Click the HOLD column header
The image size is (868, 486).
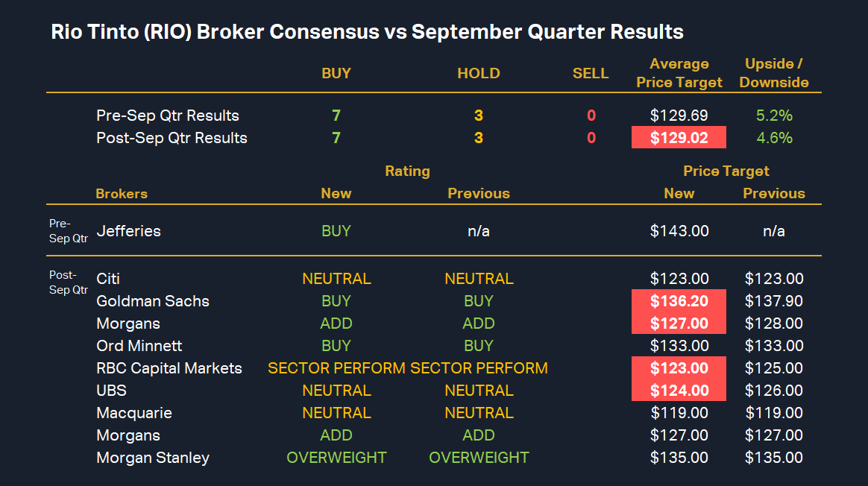coord(479,73)
